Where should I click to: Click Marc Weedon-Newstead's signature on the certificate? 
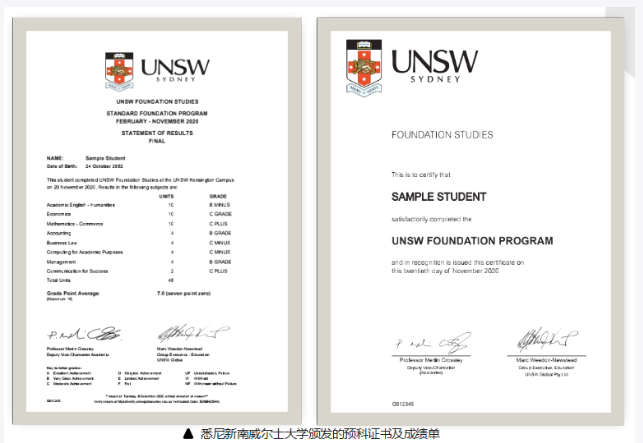[x=547, y=340]
